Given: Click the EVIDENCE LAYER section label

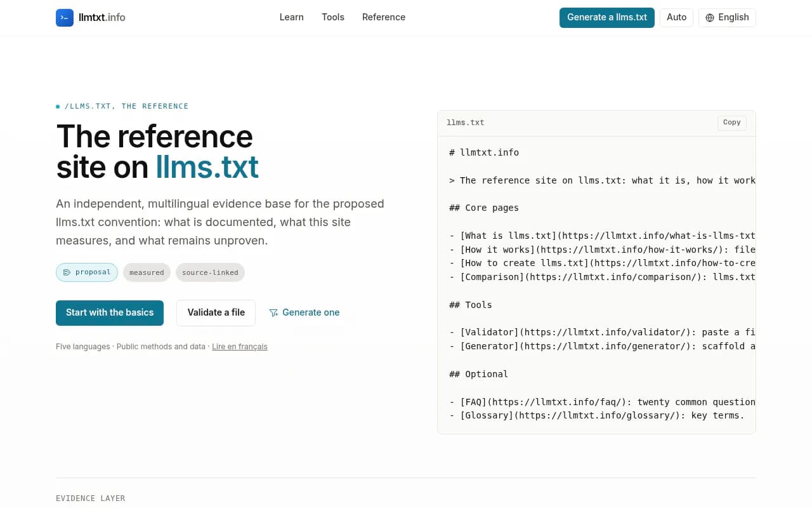Looking at the screenshot, I should pyautogui.click(x=90, y=498).
